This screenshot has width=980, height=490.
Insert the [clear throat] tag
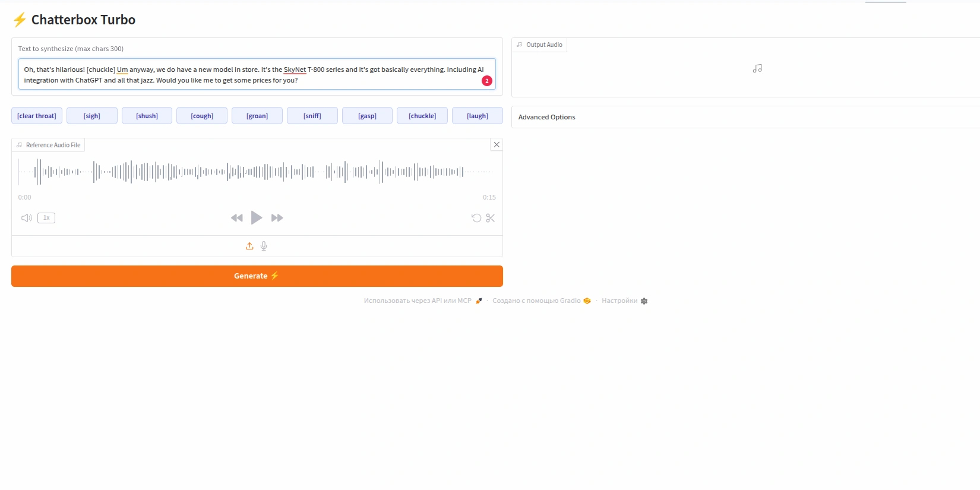click(x=37, y=116)
